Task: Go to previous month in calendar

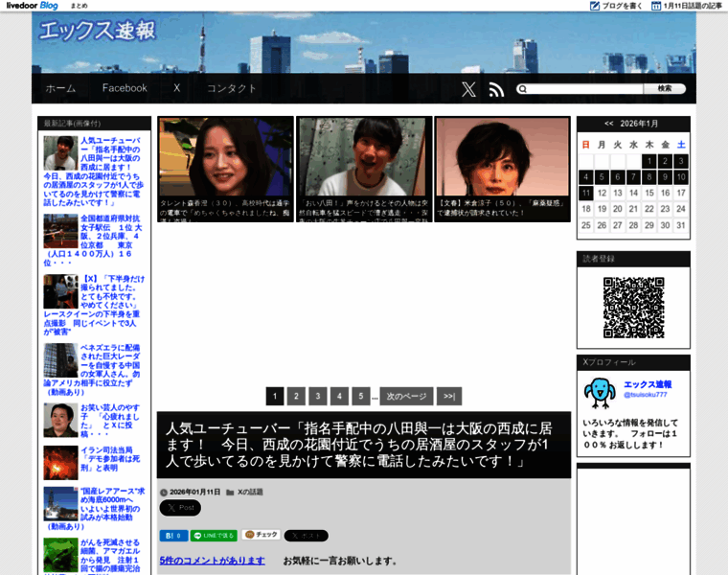Action: pyautogui.click(x=608, y=124)
